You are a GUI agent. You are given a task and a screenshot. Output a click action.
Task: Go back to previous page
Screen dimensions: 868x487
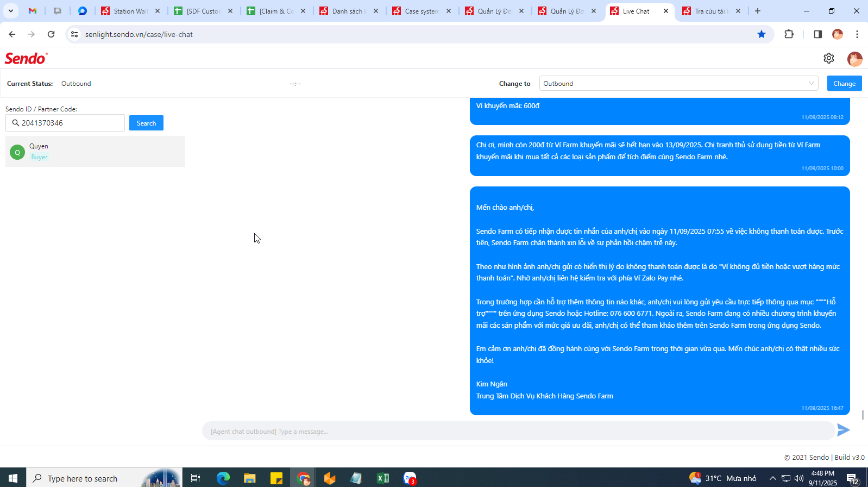point(12,34)
